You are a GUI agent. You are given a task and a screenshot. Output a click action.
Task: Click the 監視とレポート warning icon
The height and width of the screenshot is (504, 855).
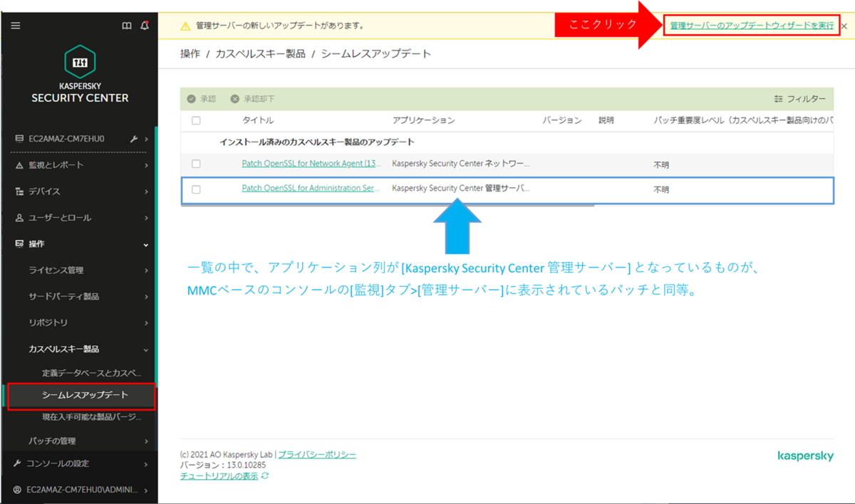pyautogui.click(x=19, y=165)
